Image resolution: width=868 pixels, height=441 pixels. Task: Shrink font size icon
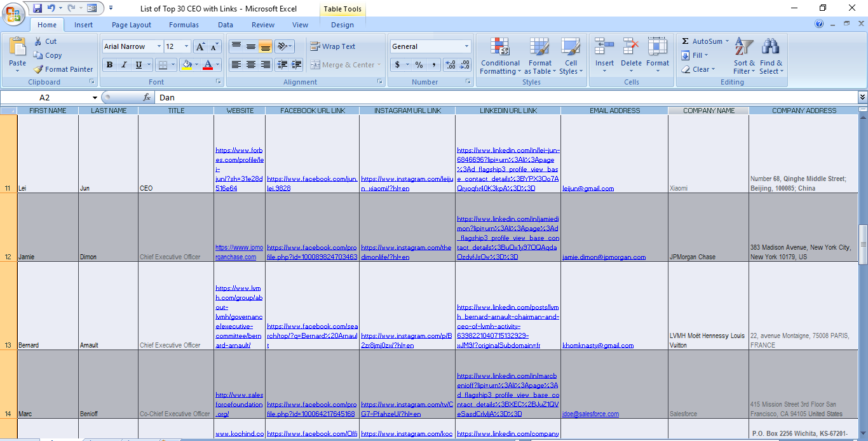214,46
